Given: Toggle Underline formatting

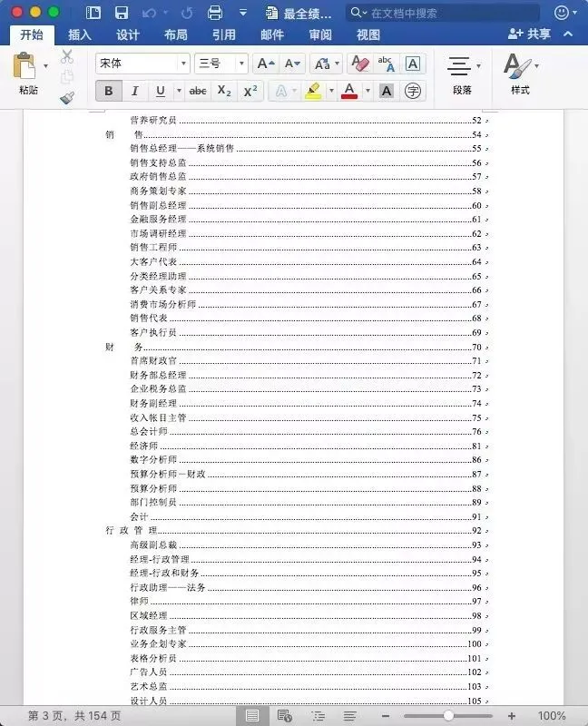Looking at the screenshot, I should [x=161, y=91].
